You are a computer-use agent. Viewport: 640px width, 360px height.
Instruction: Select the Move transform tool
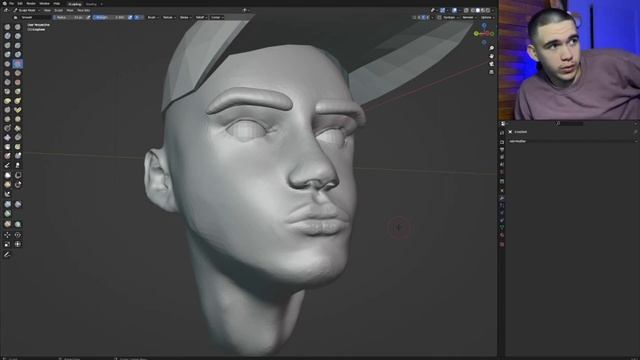[x=8, y=235]
